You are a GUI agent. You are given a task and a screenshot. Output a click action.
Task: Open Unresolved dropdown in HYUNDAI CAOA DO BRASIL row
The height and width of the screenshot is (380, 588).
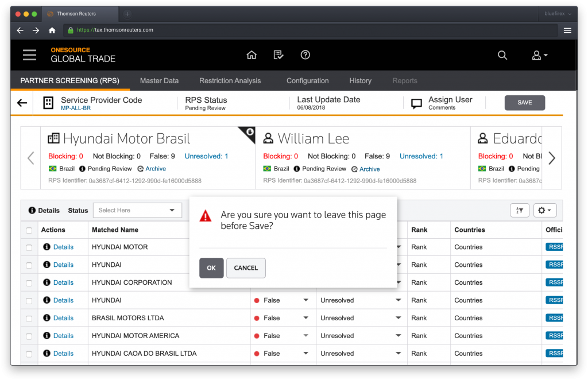(399, 353)
